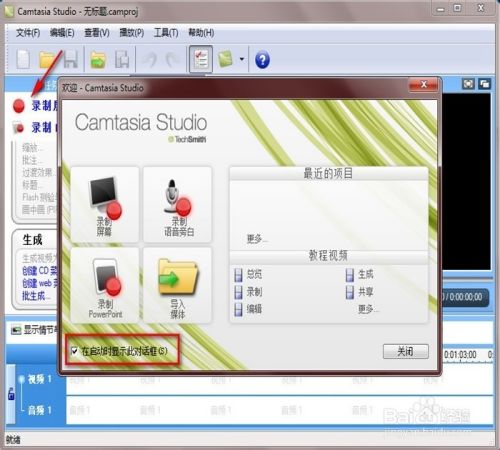Click 更多 under 教程视频 list

coord(368,309)
